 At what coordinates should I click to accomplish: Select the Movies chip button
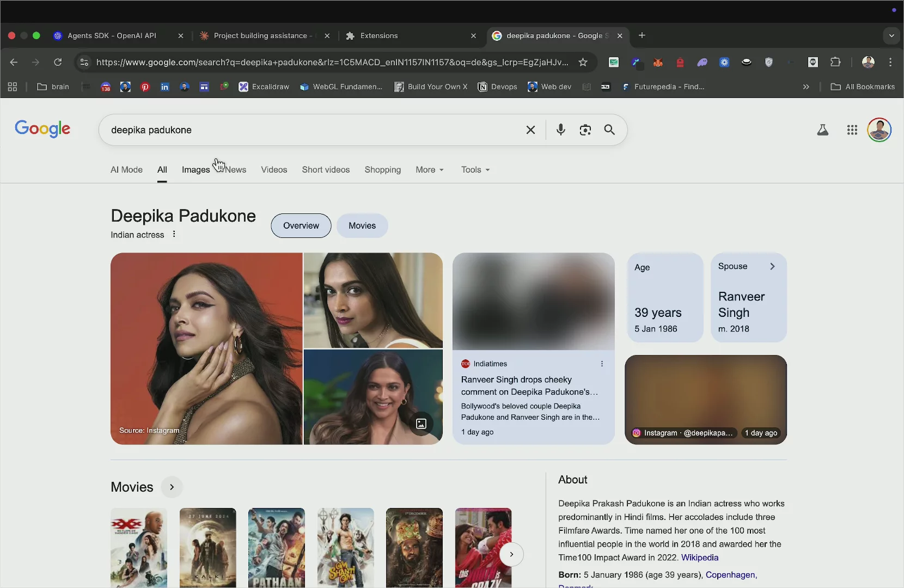point(362,226)
